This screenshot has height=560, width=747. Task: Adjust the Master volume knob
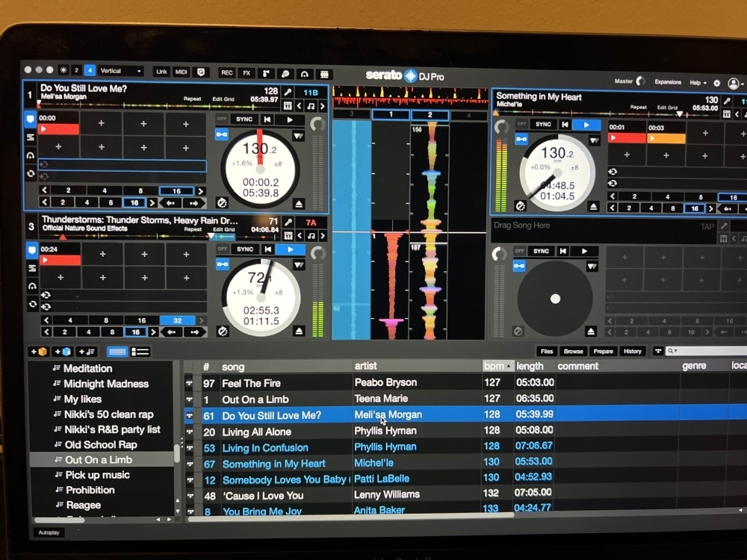coord(641,81)
